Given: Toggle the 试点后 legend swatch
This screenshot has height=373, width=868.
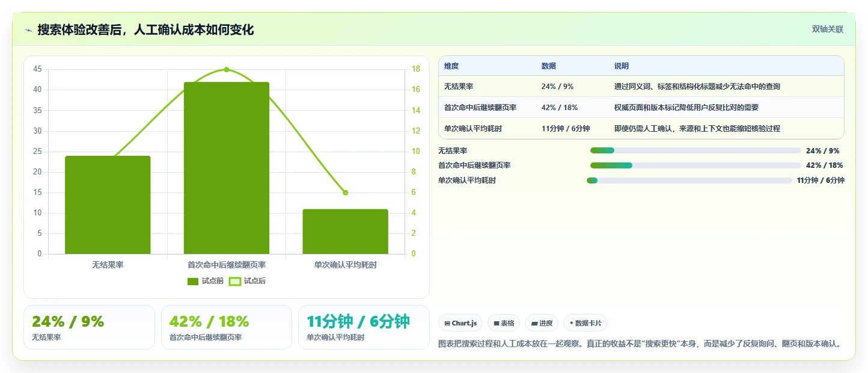Looking at the screenshot, I should point(235,281).
